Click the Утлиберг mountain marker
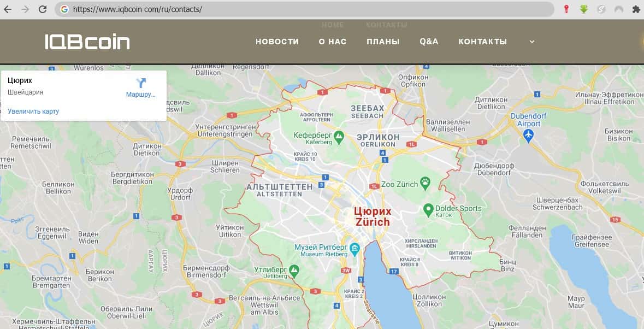The image size is (644, 329). [294, 271]
